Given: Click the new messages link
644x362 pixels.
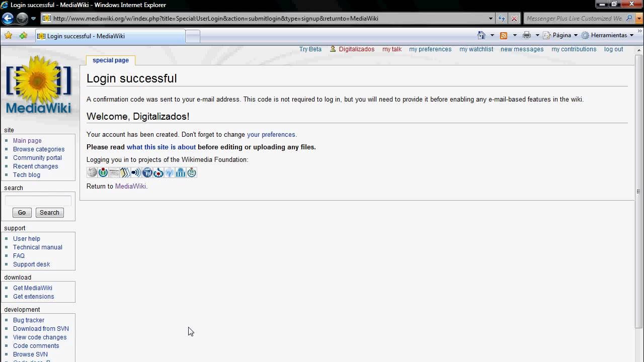Looking at the screenshot, I should click(x=522, y=49).
